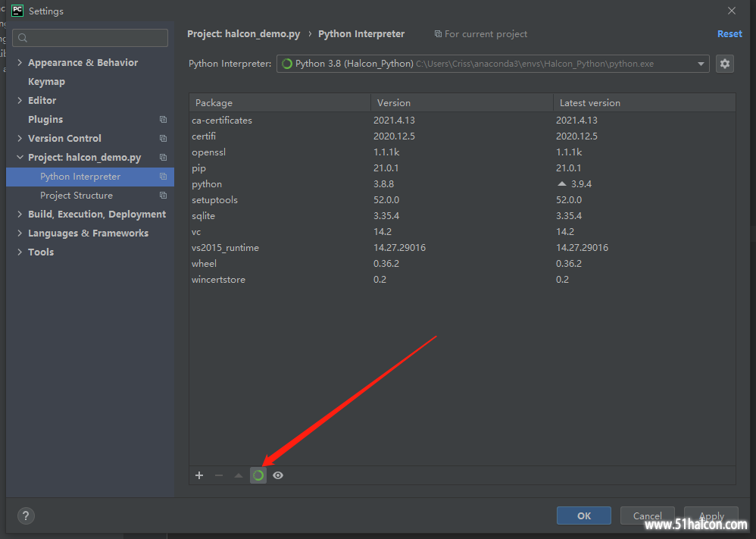Click the For current project copy icon
The width and height of the screenshot is (756, 539).
[438, 34]
